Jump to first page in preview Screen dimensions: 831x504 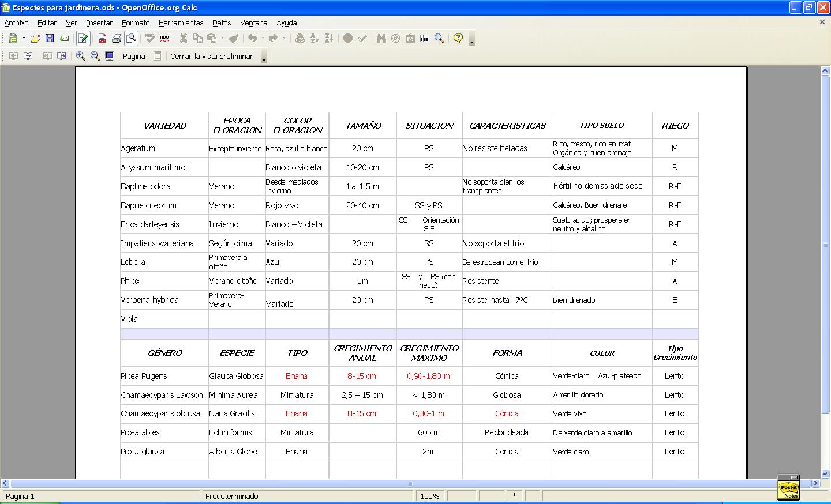coord(47,56)
